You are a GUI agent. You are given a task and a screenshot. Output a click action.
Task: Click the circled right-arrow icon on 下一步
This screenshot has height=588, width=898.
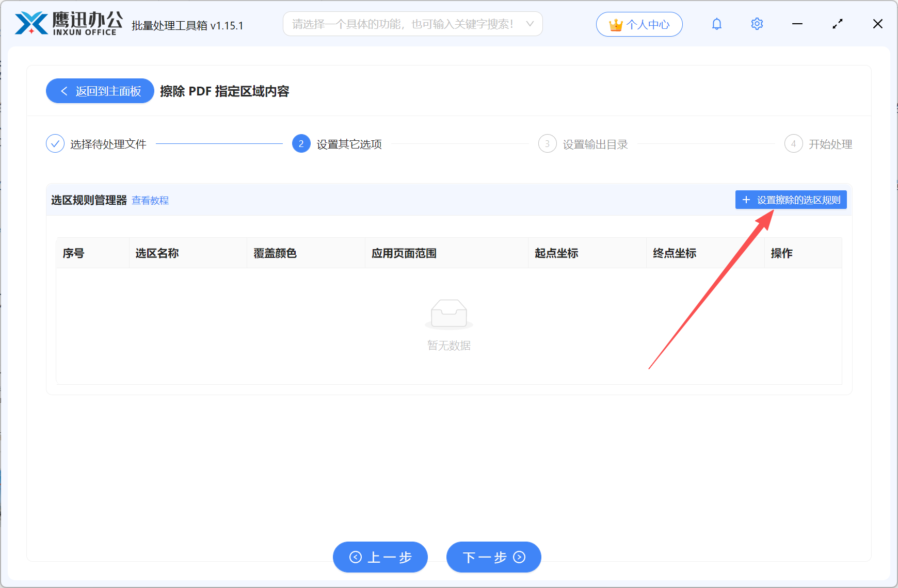click(520, 557)
